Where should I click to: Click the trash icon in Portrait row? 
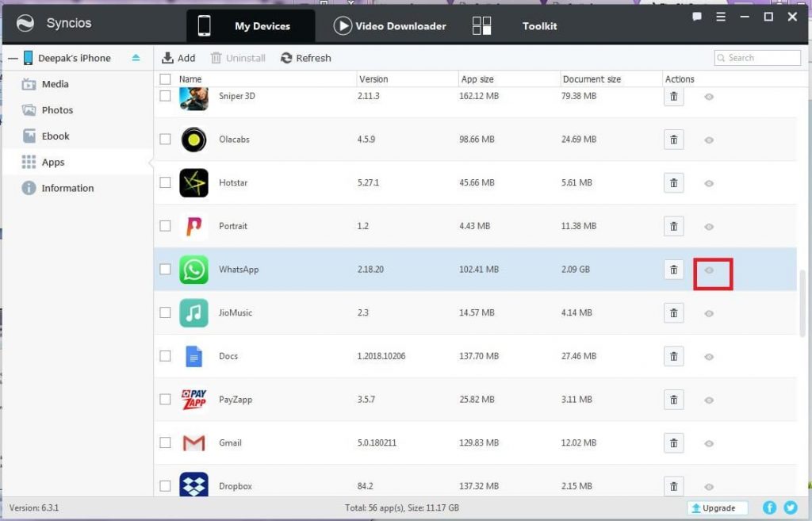pos(673,226)
